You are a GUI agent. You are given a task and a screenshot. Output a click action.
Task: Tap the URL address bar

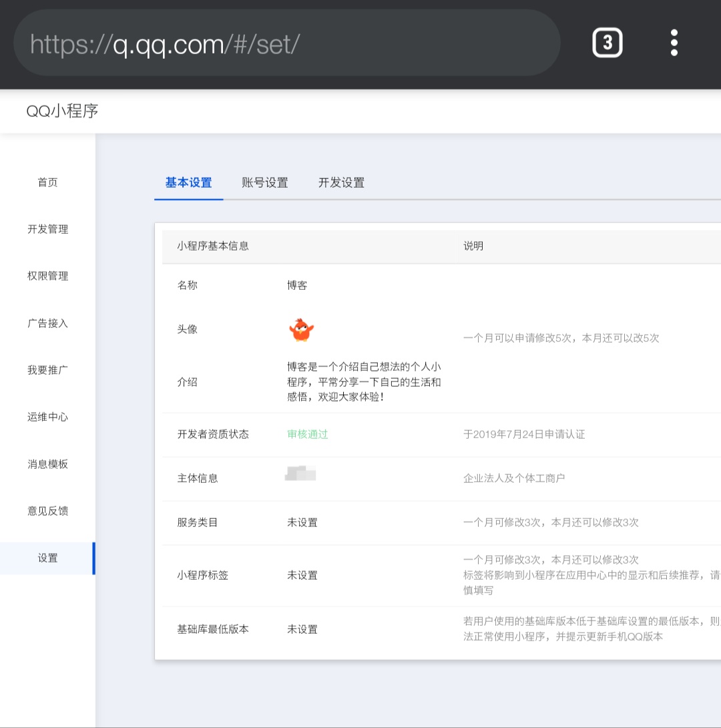[286, 44]
